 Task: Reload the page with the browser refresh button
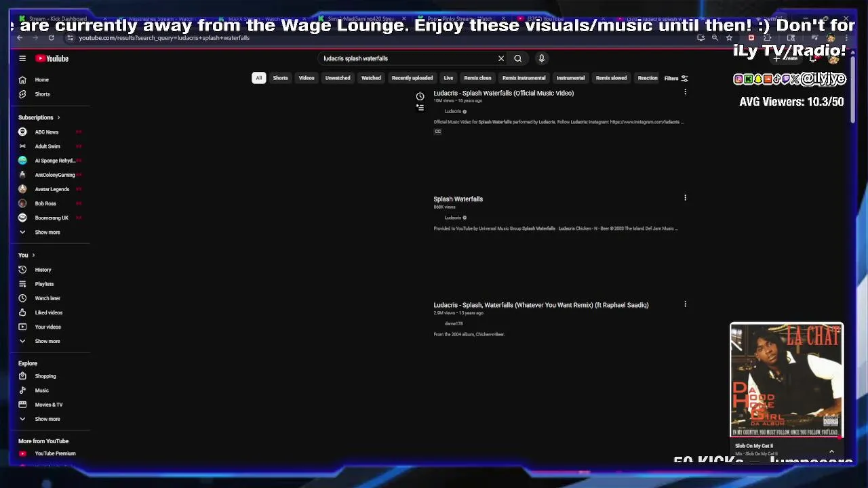pos(51,38)
